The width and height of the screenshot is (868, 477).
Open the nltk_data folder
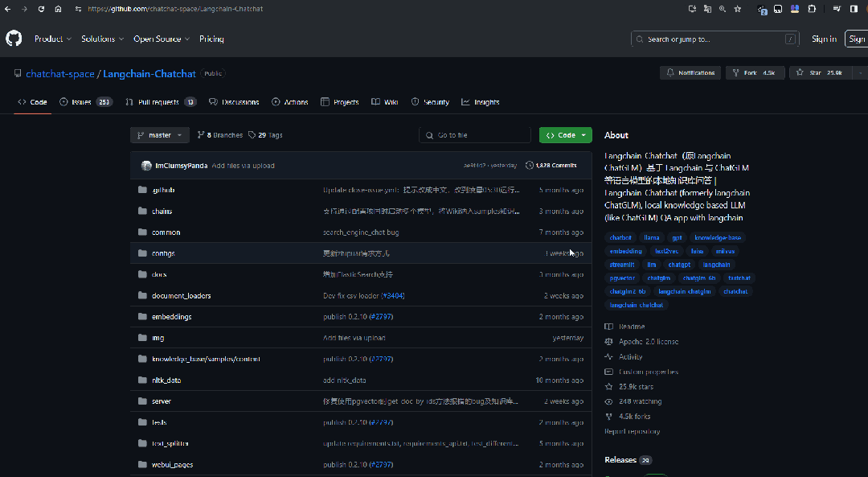[x=166, y=380]
